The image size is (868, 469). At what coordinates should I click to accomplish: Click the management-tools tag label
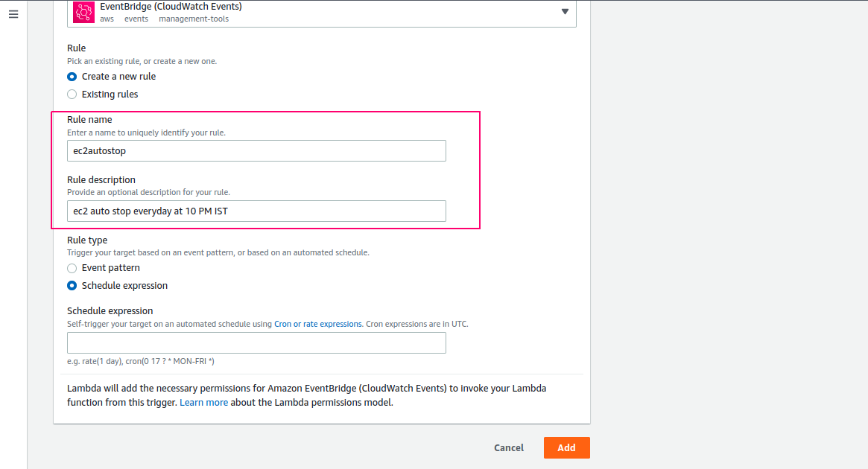(194, 19)
